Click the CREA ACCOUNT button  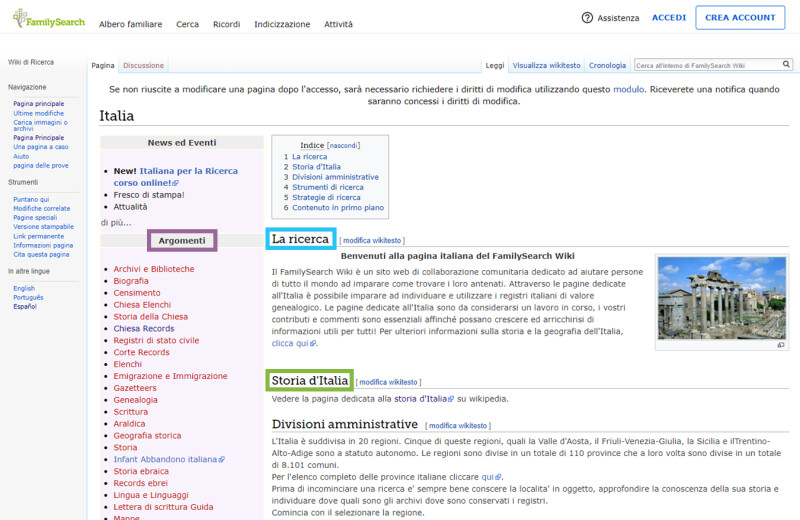point(740,18)
